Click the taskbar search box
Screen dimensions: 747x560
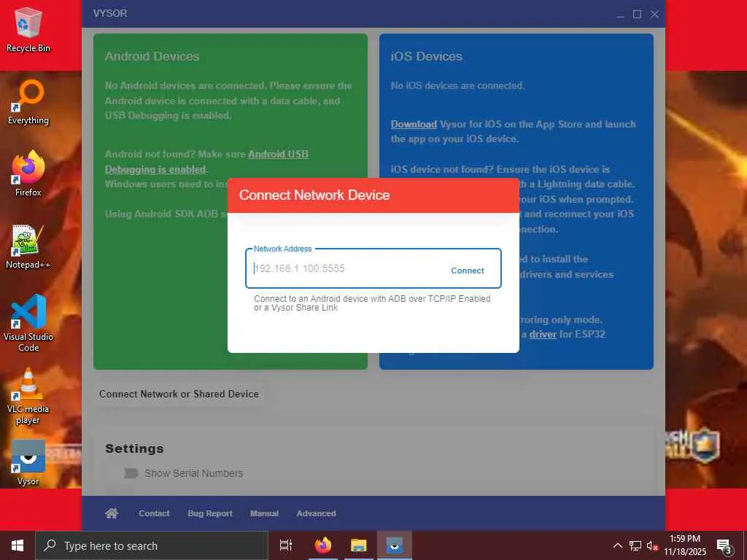(x=152, y=545)
